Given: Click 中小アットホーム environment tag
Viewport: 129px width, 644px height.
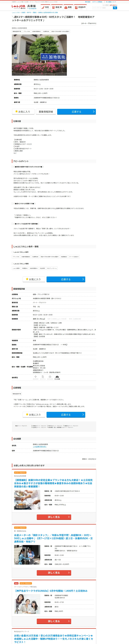Looking at the screenshot, I should tap(52, 268).
